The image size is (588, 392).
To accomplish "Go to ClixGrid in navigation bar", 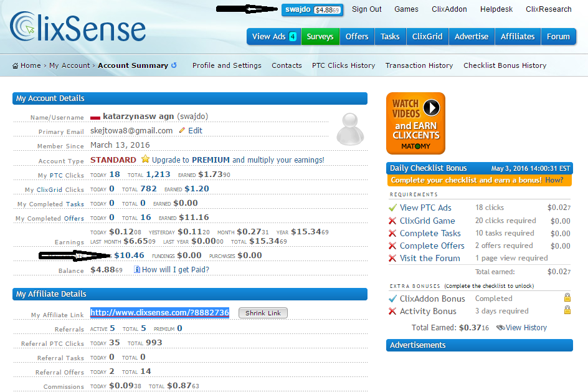I will tap(427, 37).
